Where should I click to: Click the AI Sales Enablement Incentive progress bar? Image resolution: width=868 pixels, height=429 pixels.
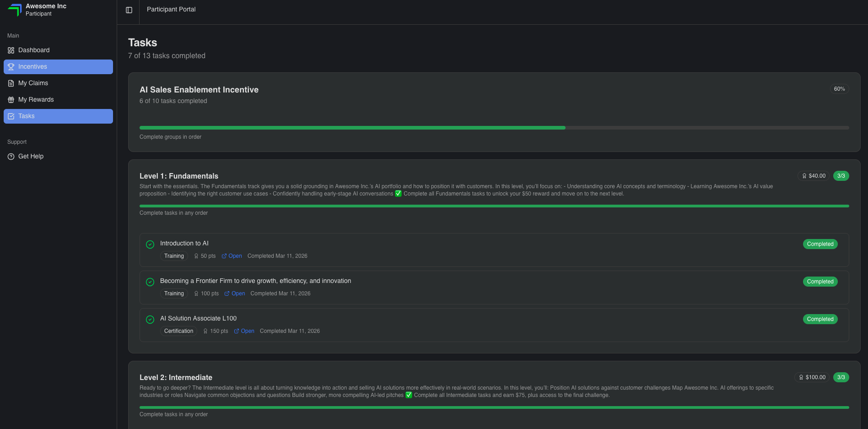point(494,128)
